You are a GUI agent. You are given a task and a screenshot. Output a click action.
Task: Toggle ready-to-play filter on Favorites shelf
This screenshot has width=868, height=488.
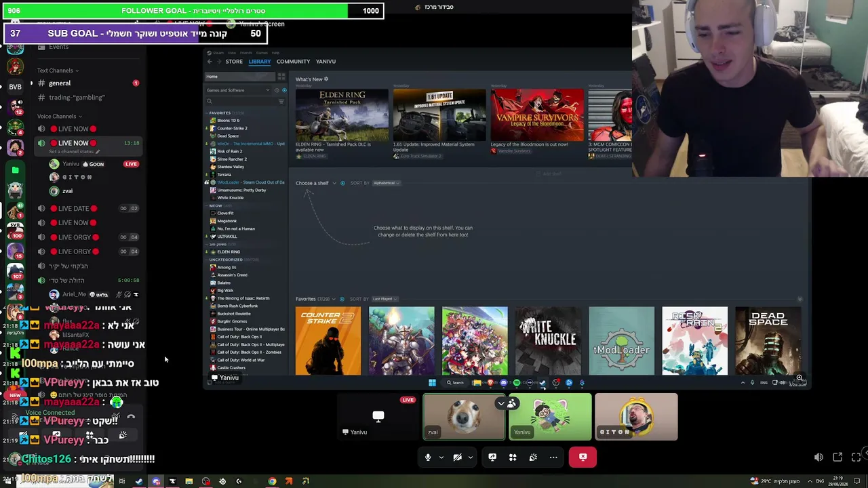[x=342, y=299]
